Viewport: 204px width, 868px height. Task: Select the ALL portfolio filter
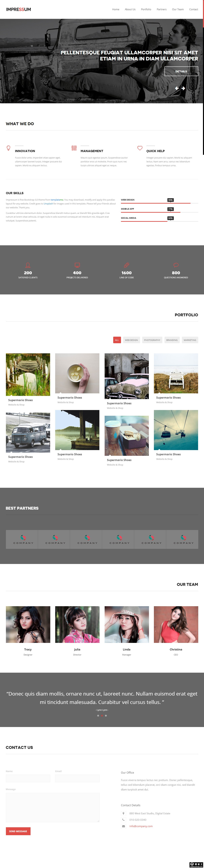[x=117, y=340]
